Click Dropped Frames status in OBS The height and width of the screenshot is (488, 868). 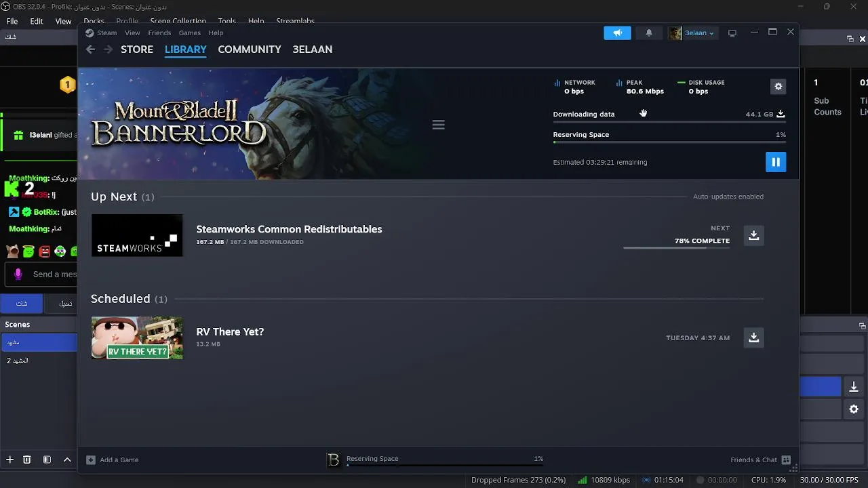click(518, 480)
